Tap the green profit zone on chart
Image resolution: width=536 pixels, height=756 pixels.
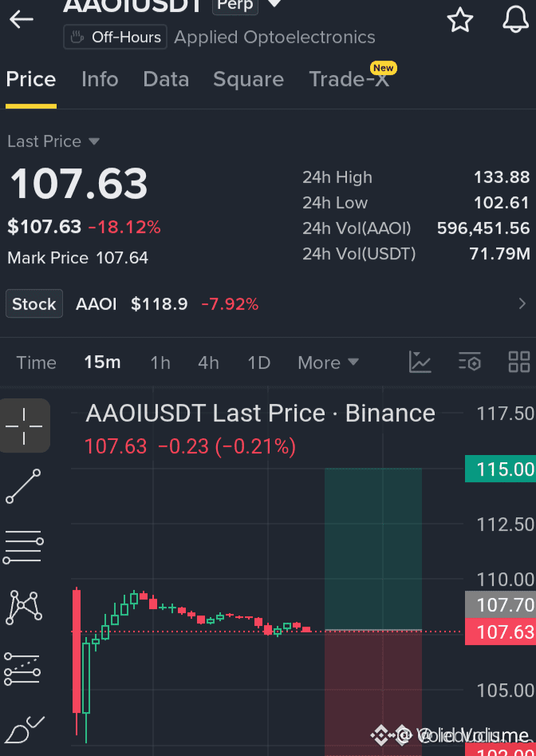[x=373, y=548]
